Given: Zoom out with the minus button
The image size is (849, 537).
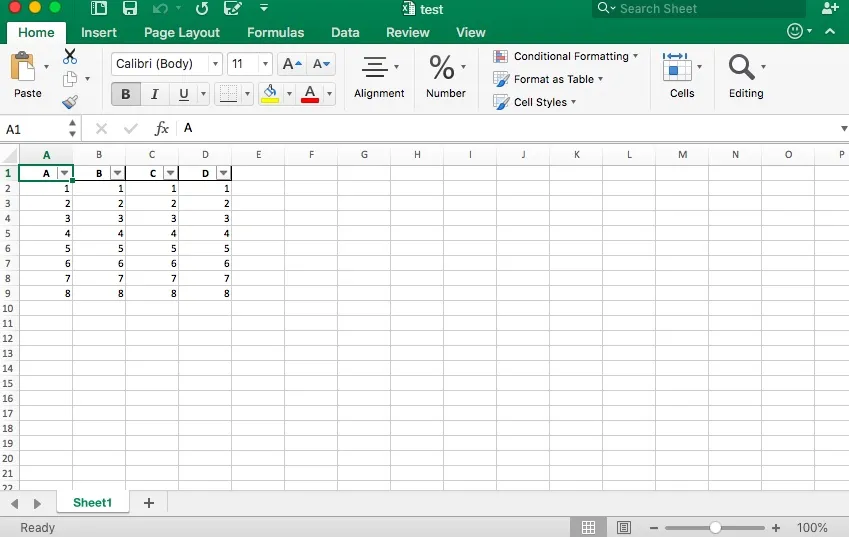Looking at the screenshot, I should pyautogui.click(x=654, y=528).
